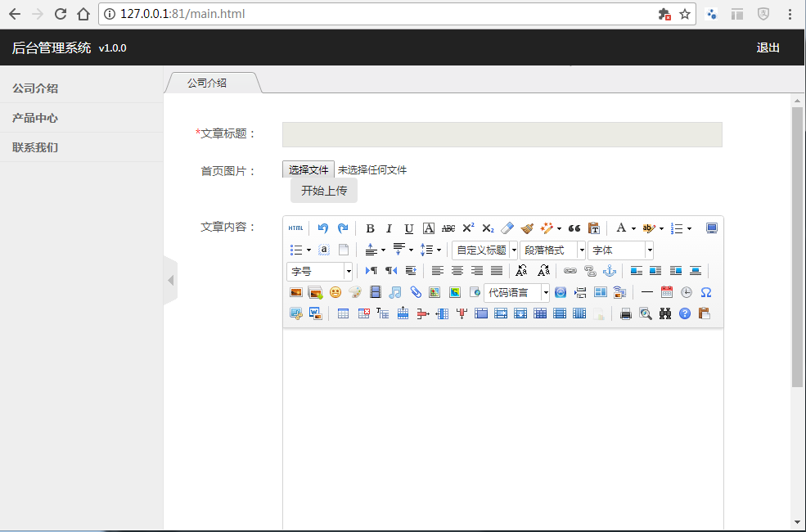Image resolution: width=806 pixels, height=532 pixels.
Task: Click the redo arrow icon
Action: click(x=343, y=228)
